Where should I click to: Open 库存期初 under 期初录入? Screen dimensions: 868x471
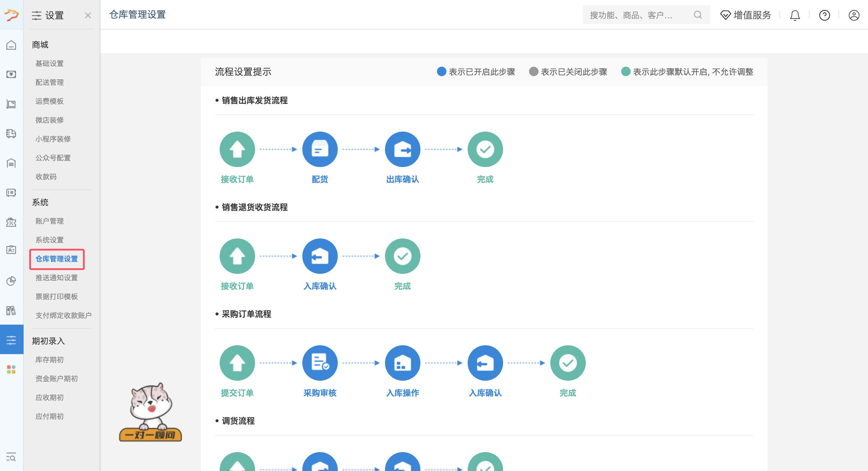(50, 360)
